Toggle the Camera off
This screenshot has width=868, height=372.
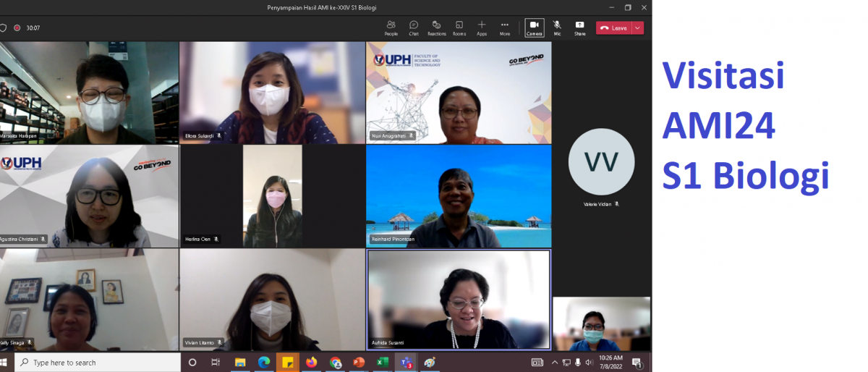click(535, 28)
